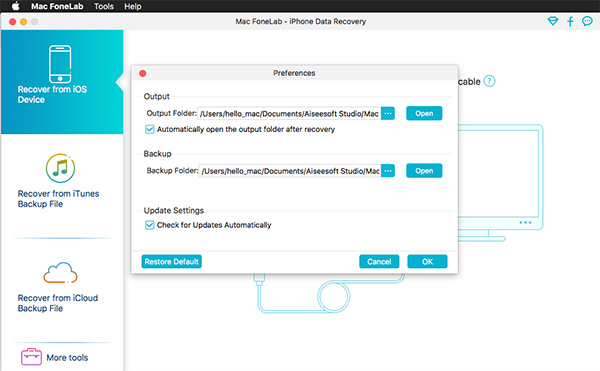Browse for Backup Folder with ellipsis button
This screenshot has width=600, height=371.
coord(388,171)
